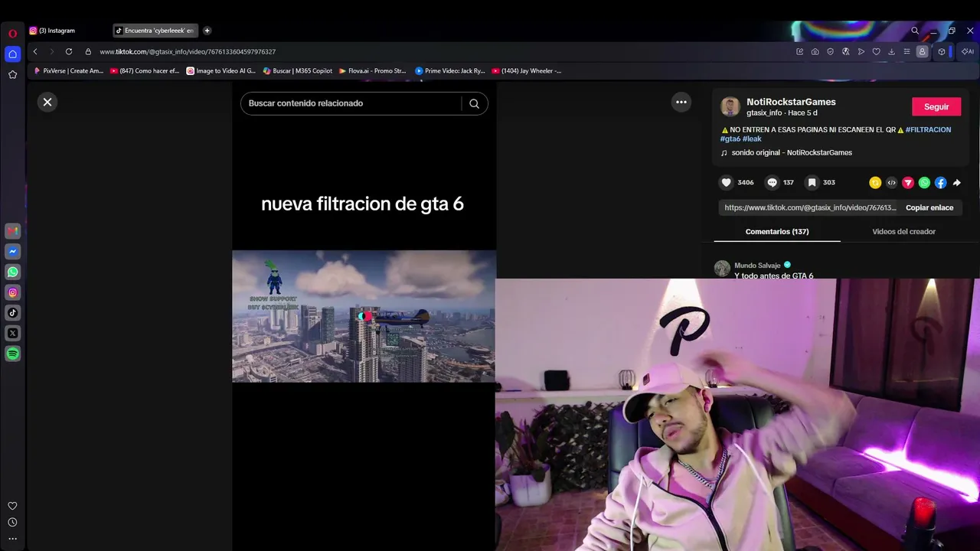Viewport: 980px width, 551px height.
Task: Open the #leak hashtag
Action: click(752, 139)
